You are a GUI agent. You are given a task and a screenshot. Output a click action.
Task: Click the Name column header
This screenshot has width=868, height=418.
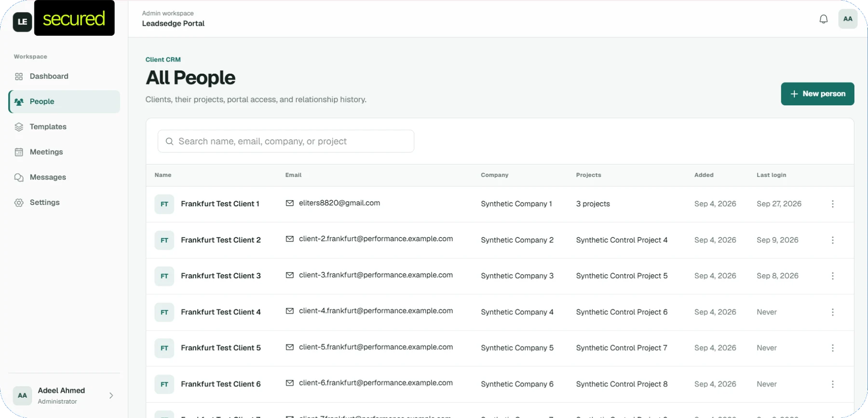tap(163, 175)
